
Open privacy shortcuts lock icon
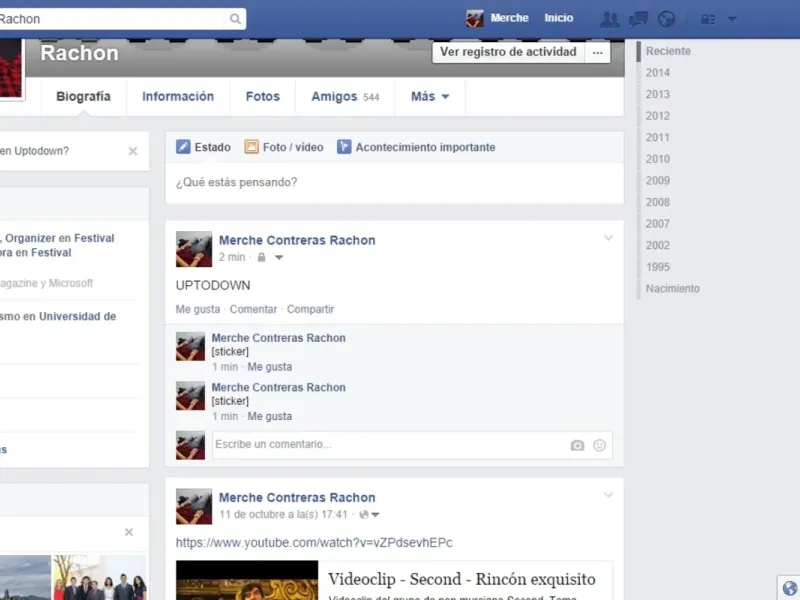tap(708, 19)
